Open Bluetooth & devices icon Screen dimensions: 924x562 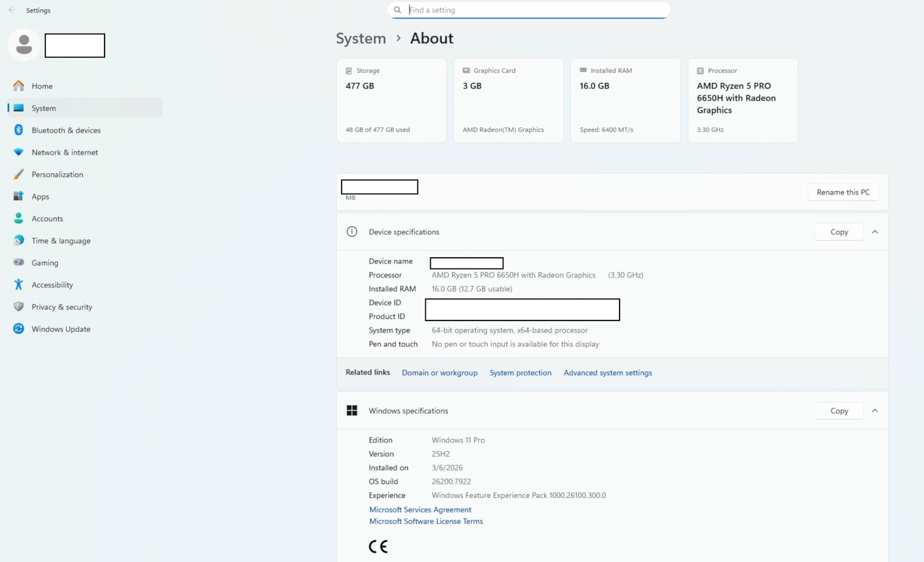(19, 130)
